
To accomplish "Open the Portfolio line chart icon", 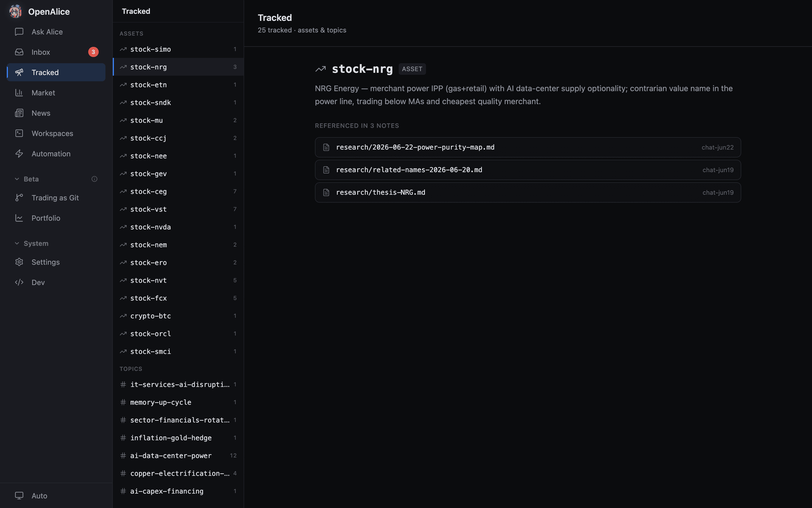I will pyautogui.click(x=19, y=218).
